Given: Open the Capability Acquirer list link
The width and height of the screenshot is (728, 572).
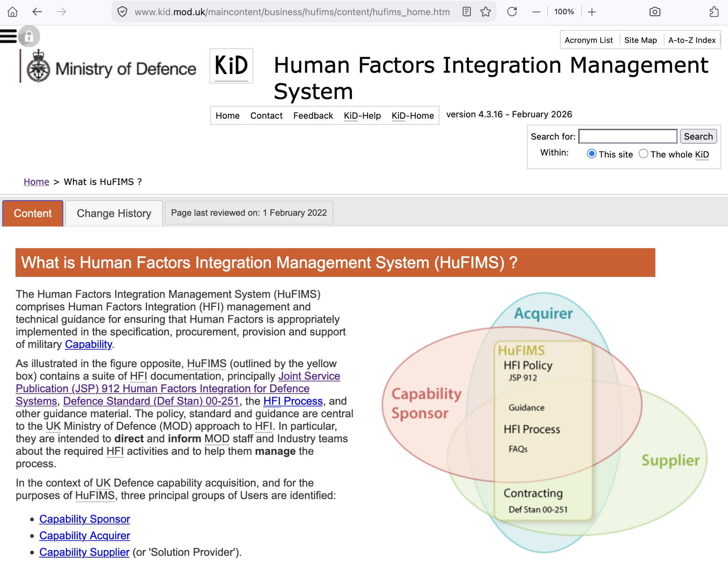Looking at the screenshot, I should pyautogui.click(x=85, y=536).
